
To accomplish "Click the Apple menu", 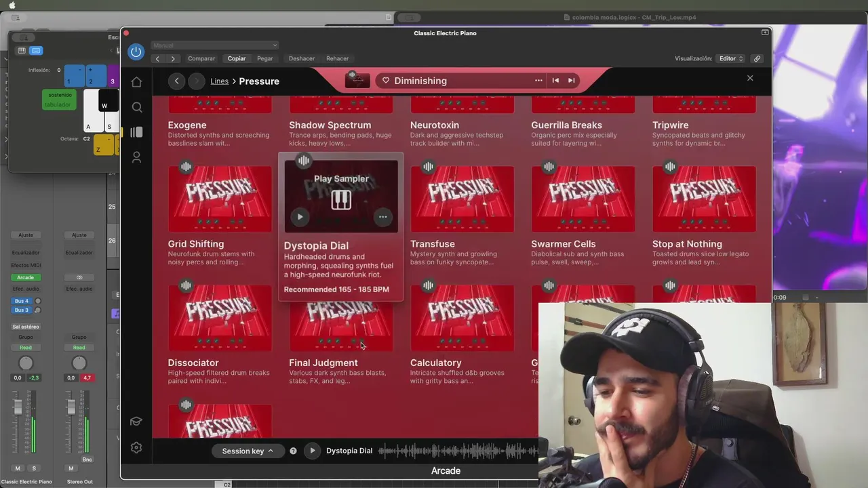I will tap(12, 5).
